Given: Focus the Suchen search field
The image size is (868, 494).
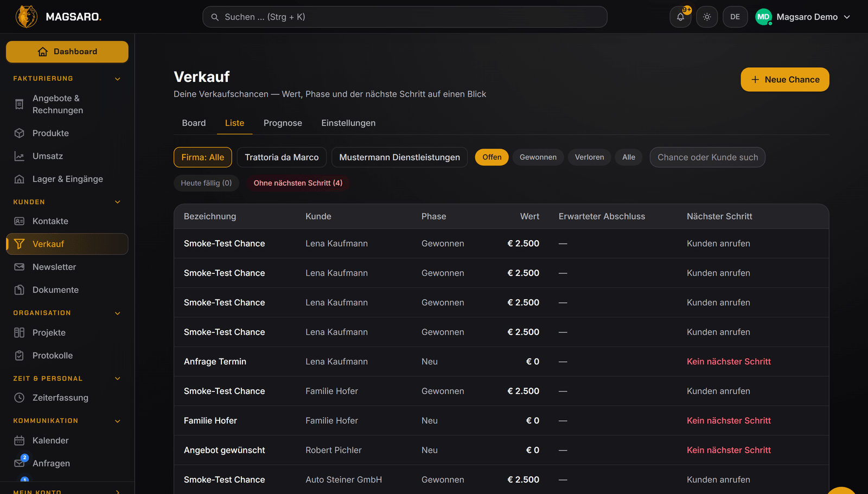Looking at the screenshot, I should pyautogui.click(x=405, y=17).
